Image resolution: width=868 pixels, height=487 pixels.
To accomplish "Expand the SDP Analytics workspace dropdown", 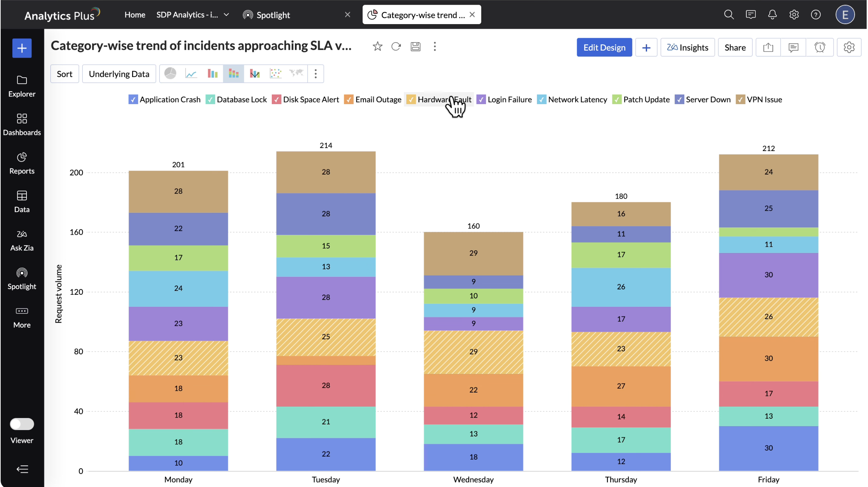I will point(227,14).
